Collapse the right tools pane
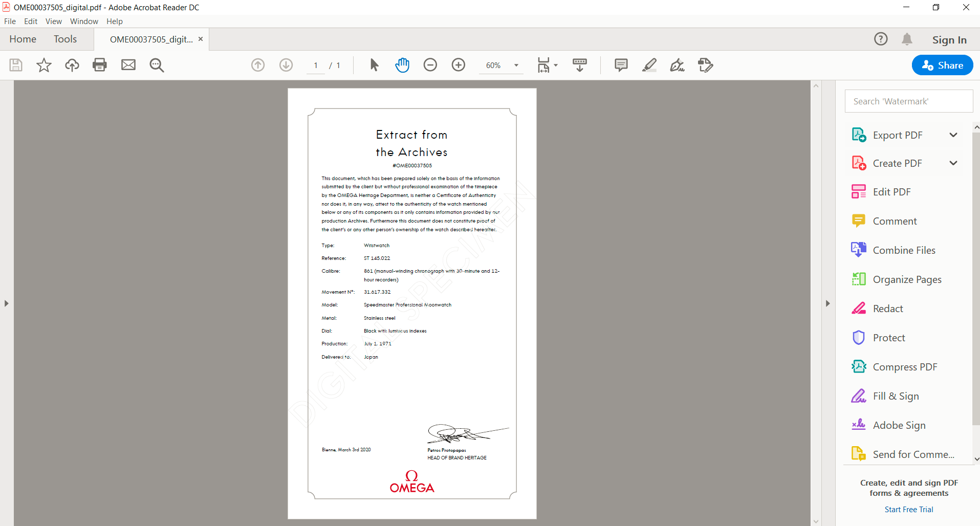980x526 pixels. (x=827, y=303)
